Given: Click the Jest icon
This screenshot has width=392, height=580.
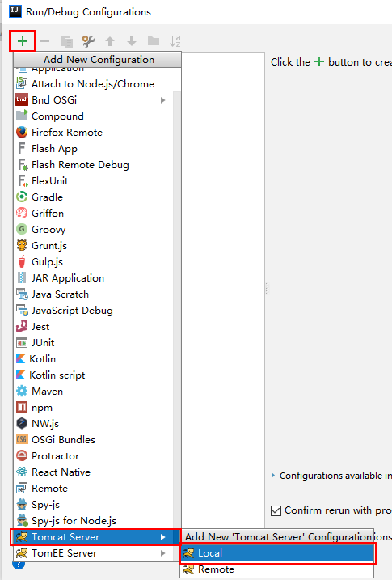Looking at the screenshot, I should (22, 326).
